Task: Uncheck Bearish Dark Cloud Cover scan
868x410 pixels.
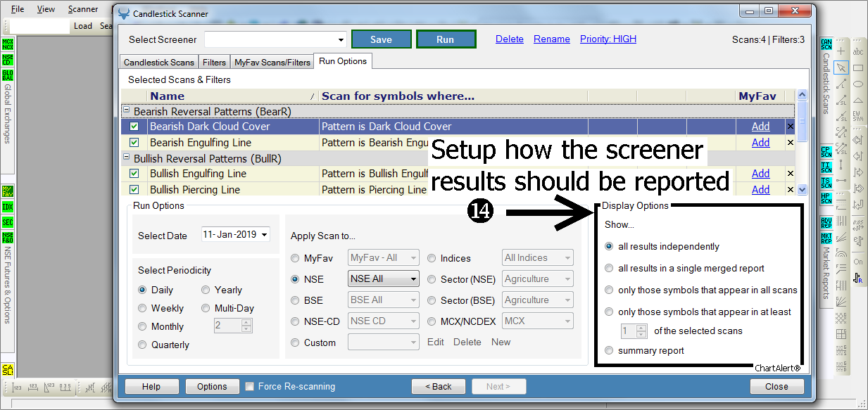Action: (134, 127)
